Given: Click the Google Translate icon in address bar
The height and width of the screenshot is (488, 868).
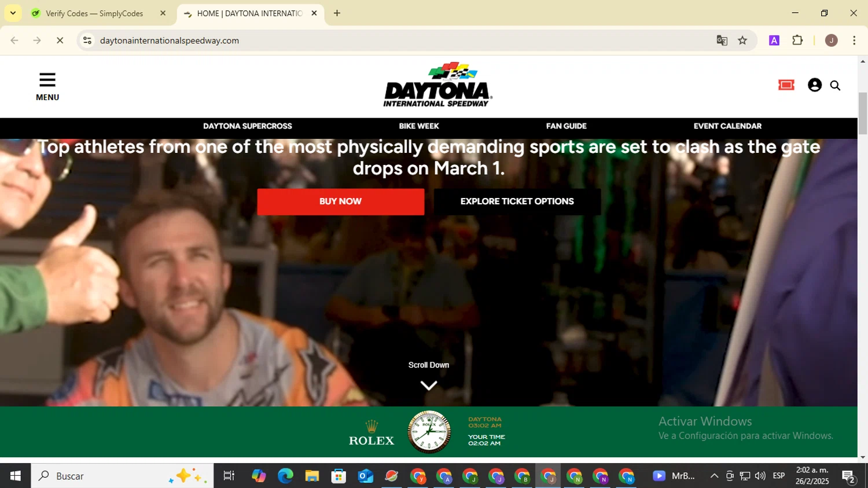Looking at the screenshot, I should (722, 41).
